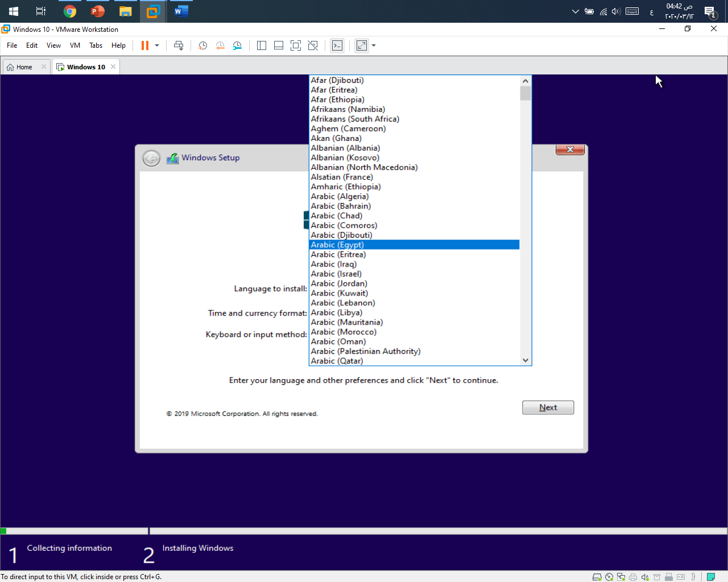Show hidden system tray icons chevron
The height and width of the screenshot is (582, 728).
pyautogui.click(x=575, y=11)
